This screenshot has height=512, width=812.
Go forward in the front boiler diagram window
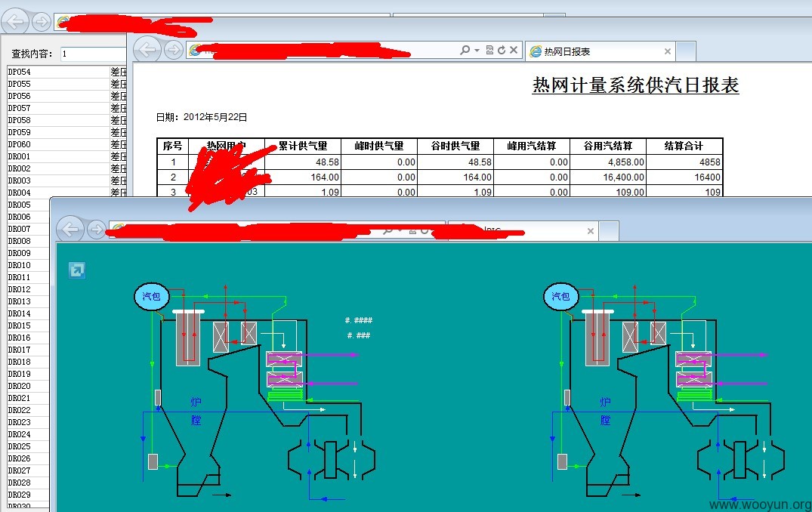click(97, 229)
